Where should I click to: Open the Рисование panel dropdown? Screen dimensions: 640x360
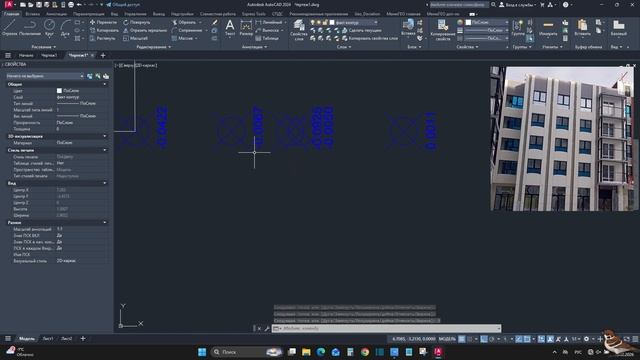tap(44, 47)
